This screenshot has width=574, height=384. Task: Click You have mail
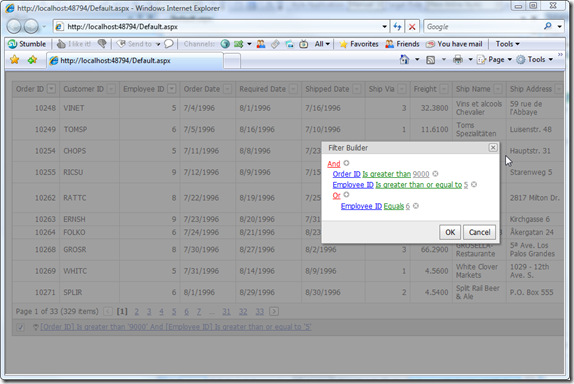454,44
